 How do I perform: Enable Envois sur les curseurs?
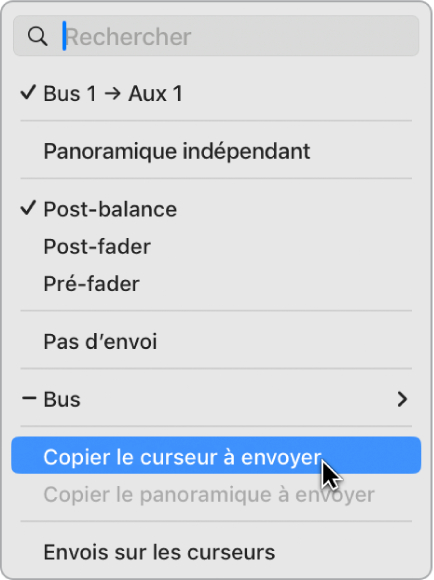pos(216,552)
